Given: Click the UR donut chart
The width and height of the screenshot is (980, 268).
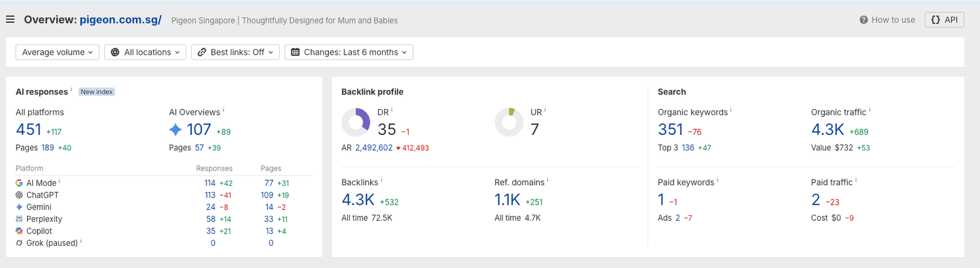Looking at the screenshot, I should pos(509,123).
